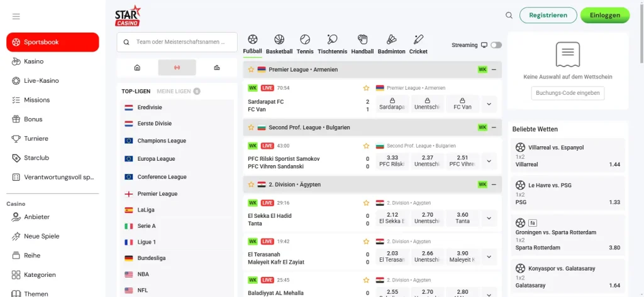Favorite the Second Prof. League Bulgarien header star
Screen dimensions: 644x297
(251, 127)
